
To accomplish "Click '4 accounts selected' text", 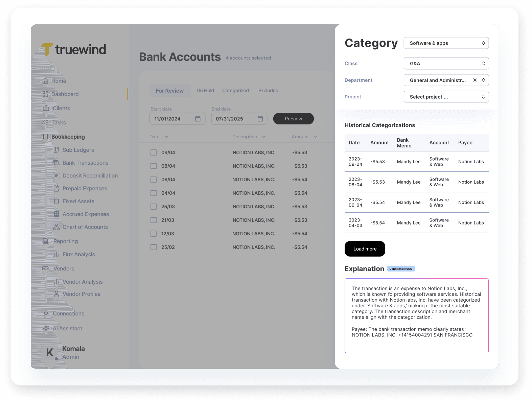I will 249,58.
